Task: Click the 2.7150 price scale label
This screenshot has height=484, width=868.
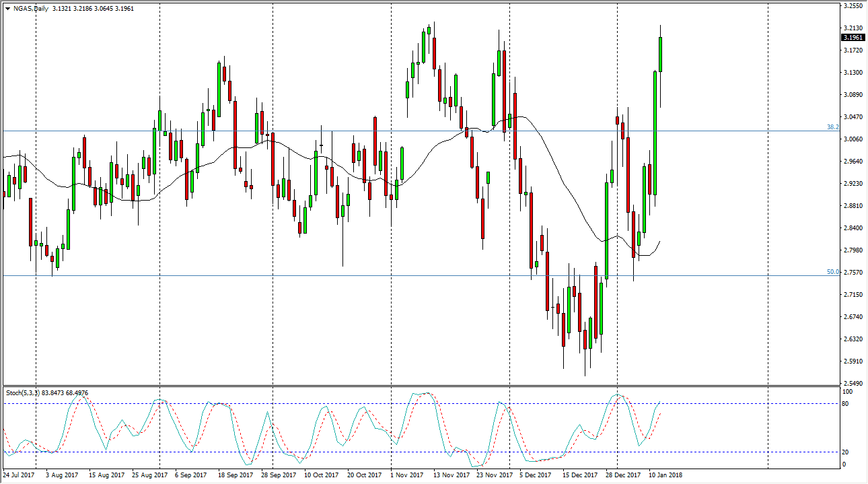Action: pos(853,295)
